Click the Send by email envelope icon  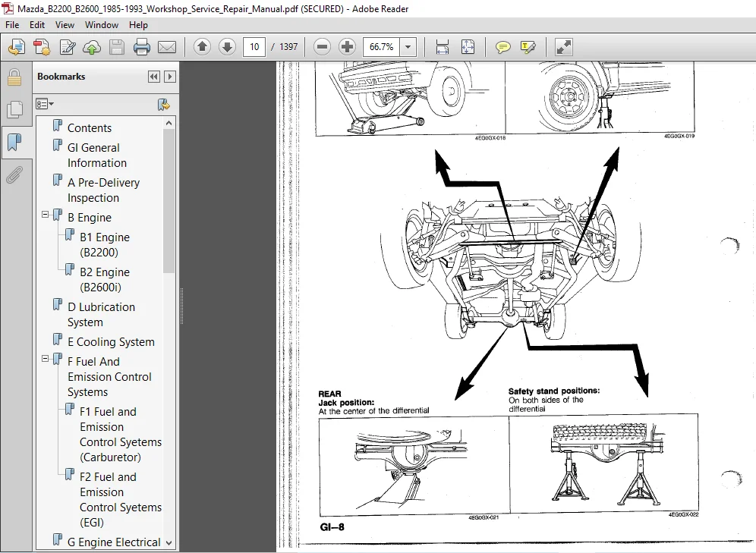click(x=167, y=47)
